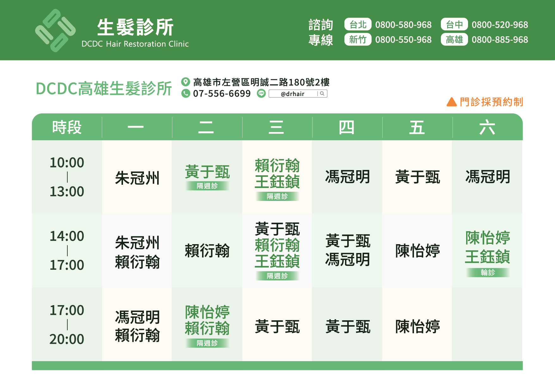Click the Wednesday 三 column header
The width and height of the screenshot is (555, 392).
point(276,127)
